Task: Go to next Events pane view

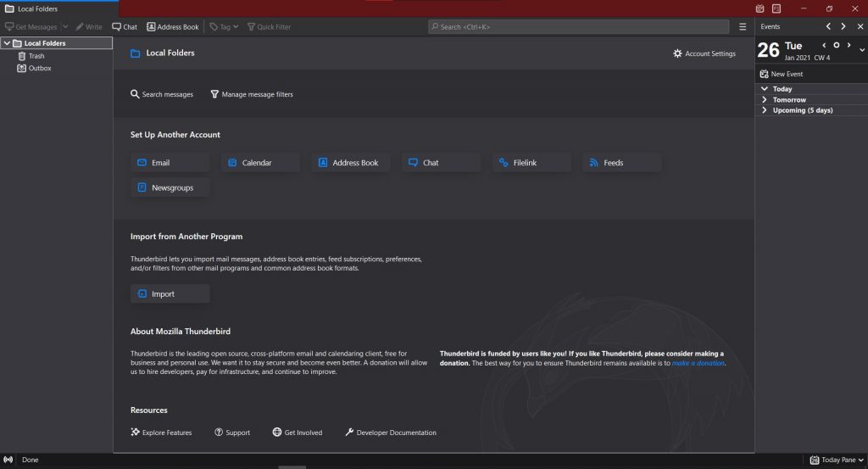Action: [843, 26]
